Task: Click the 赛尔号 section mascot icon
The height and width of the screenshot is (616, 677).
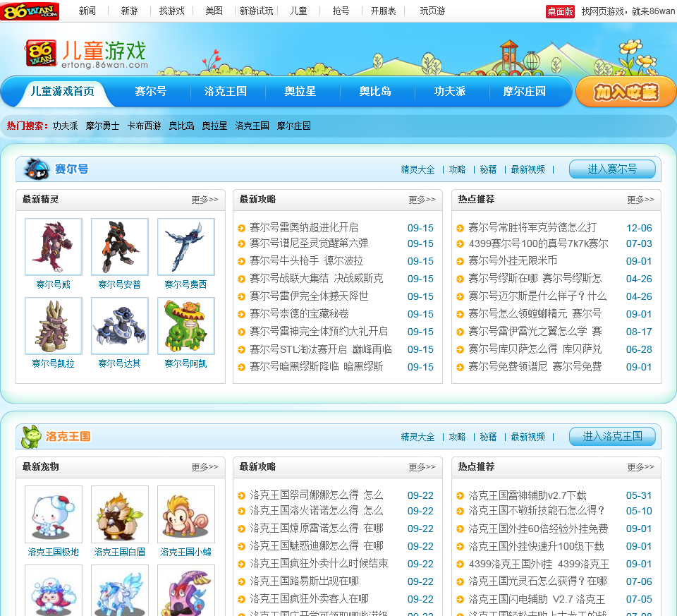Action: tap(36, 169)
